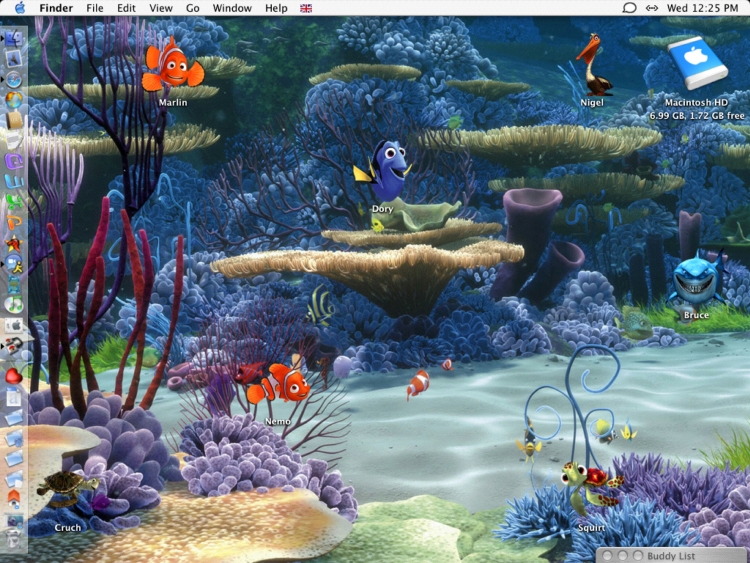Open the font document icon in Dock

click(x=14, y=398)
